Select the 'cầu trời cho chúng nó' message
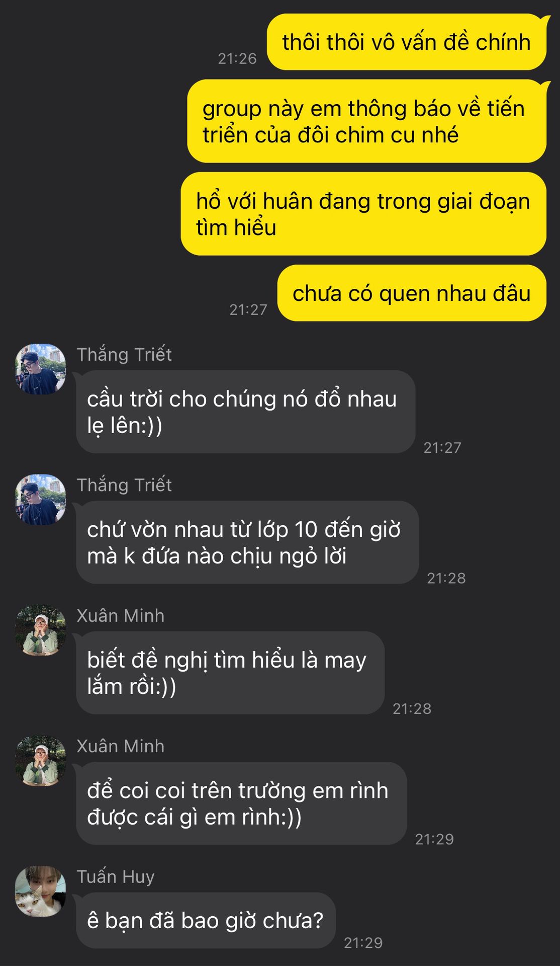The height and width of the screenshot is (966, 560). coord(246,412)
